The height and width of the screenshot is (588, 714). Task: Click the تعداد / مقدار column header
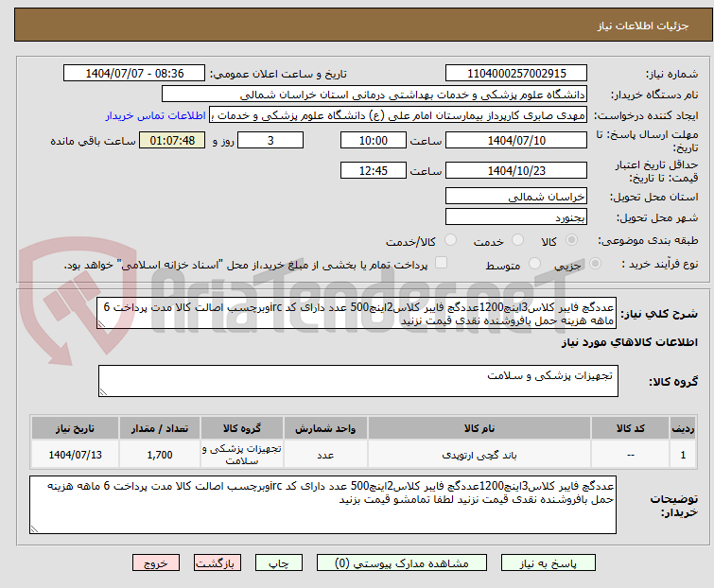pyautogui.click(x=160, y=428)
